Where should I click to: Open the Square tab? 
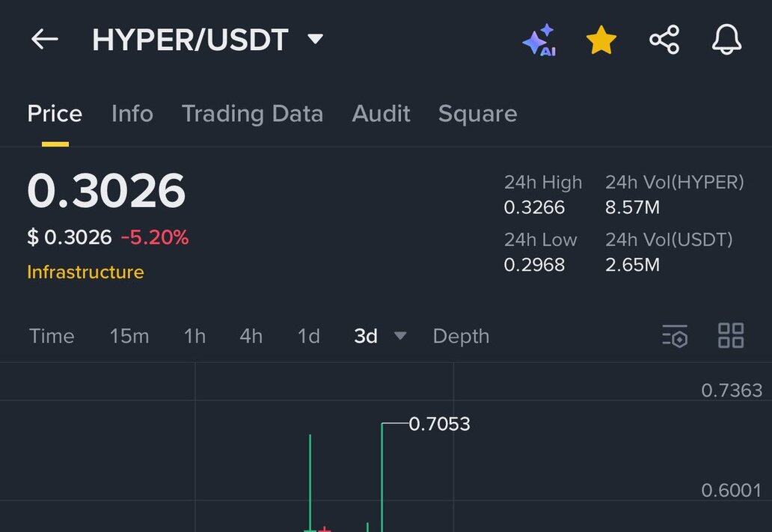477,114
